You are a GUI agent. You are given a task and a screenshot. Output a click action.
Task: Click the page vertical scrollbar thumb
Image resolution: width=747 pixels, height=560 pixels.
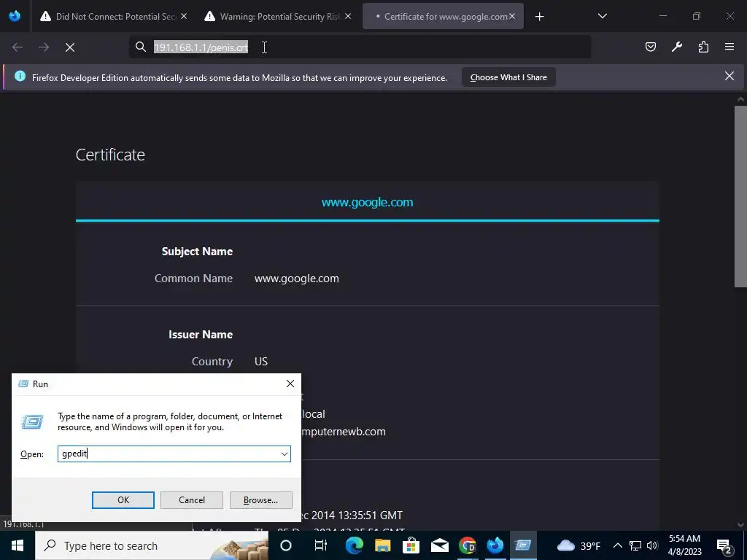pos(740,197)
